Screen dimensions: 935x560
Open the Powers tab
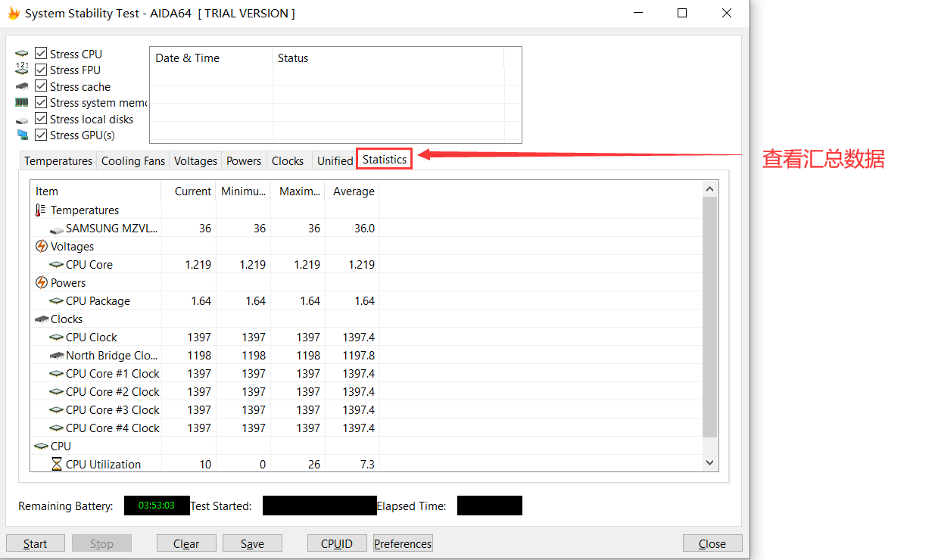click(244, 160)
